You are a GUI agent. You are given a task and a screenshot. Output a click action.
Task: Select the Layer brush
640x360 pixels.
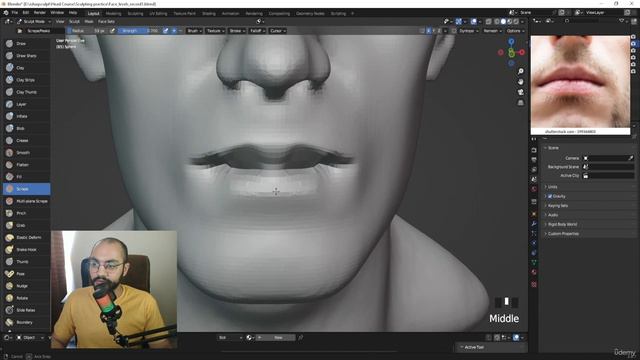27,104
